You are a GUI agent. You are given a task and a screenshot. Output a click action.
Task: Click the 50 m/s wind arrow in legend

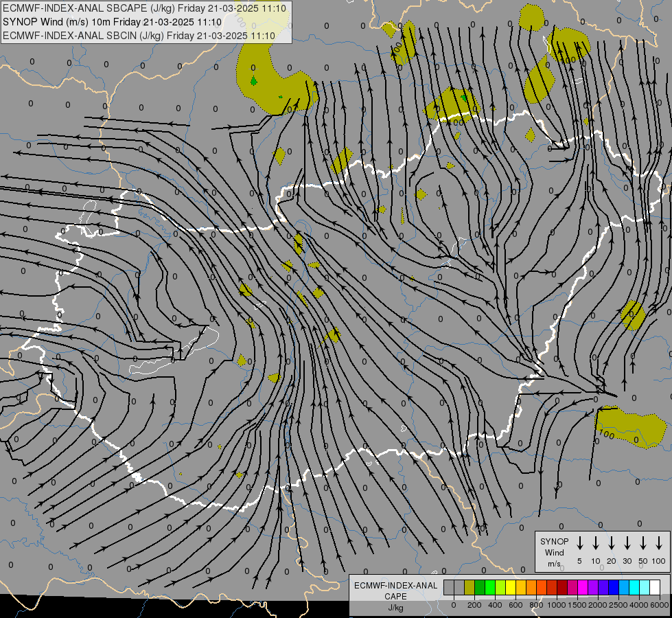click(x=643, y=543)
